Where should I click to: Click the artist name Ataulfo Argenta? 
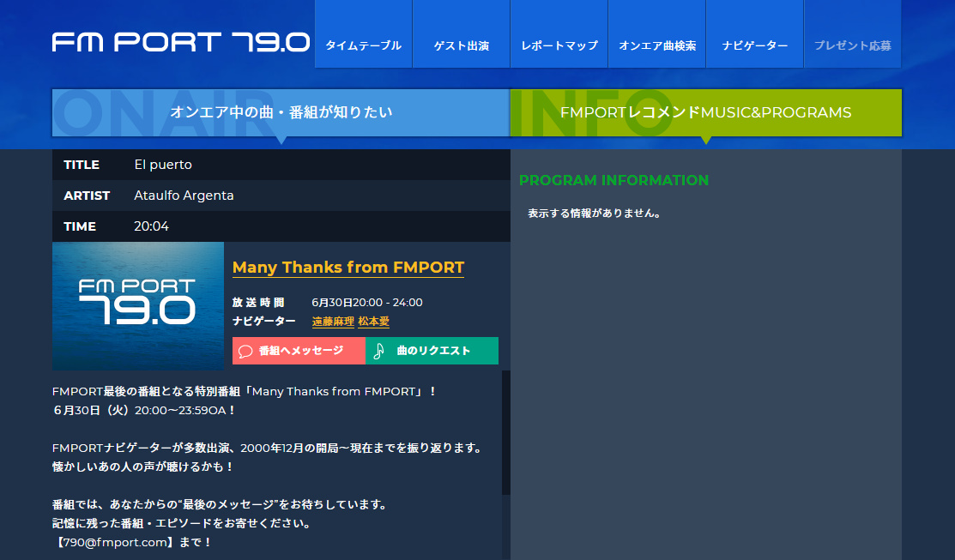click(x=184, y=196)
